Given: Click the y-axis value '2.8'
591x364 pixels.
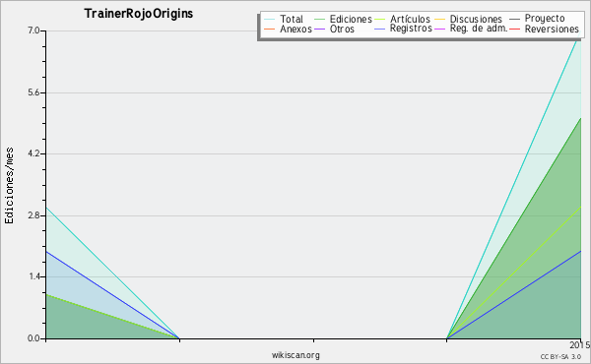Looking at the screenshot, I should click(33, 215).
